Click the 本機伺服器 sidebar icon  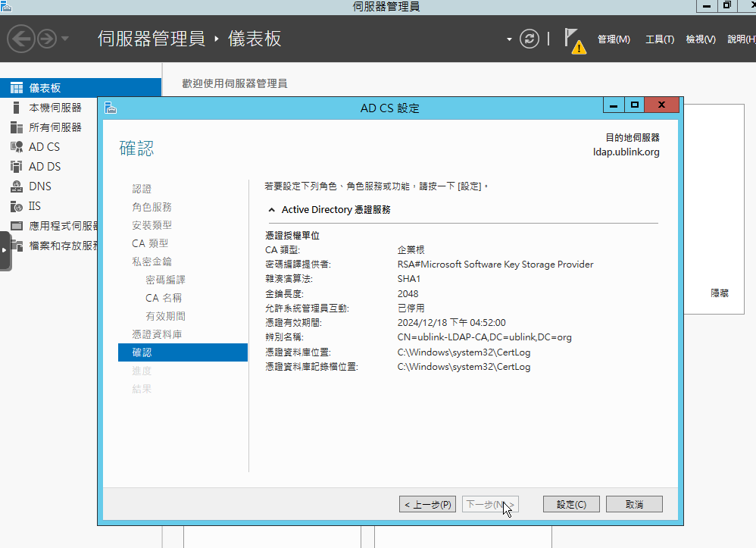click(17, 108)
